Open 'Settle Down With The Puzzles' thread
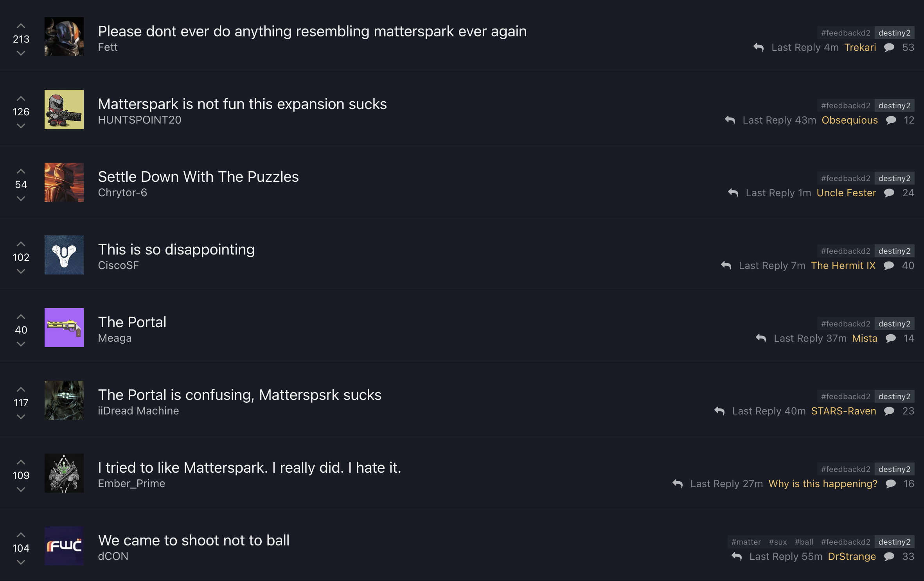The height and width of the screenshot is (581, 924). pyautogui.click(x=198, y=177)
